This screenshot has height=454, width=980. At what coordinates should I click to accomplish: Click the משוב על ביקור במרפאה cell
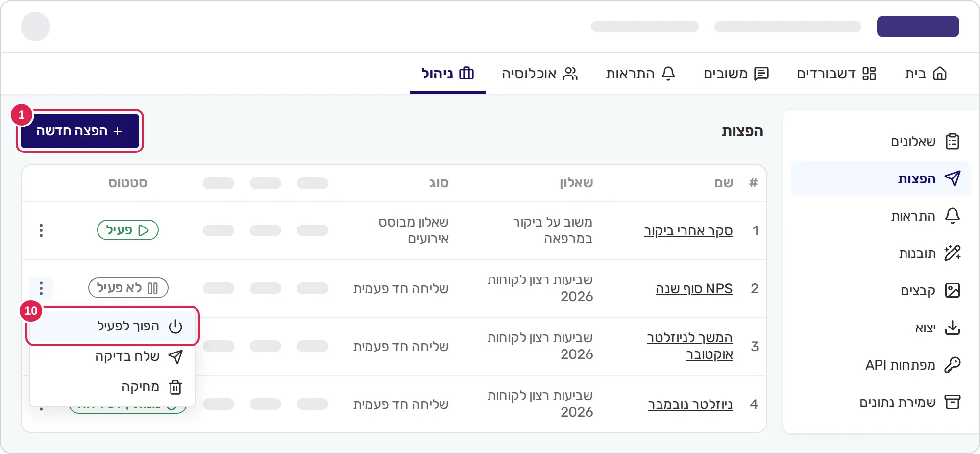[553, 230]
